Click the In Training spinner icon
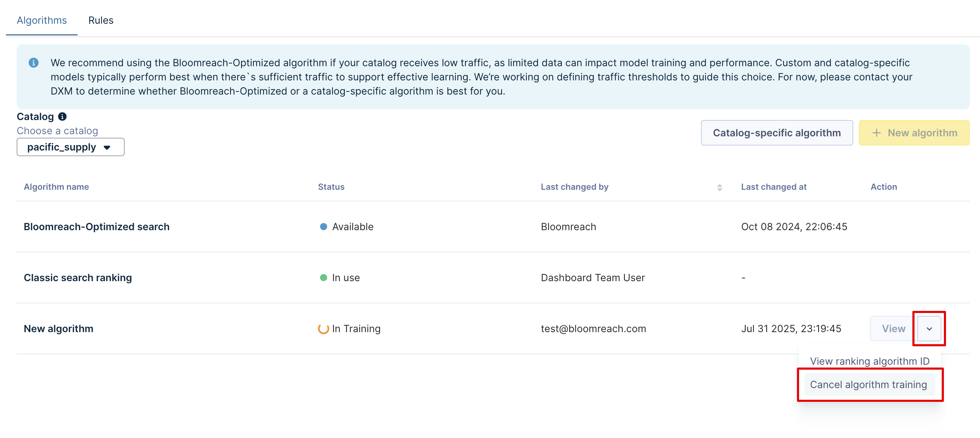980x438 pixels. [323, 328]
